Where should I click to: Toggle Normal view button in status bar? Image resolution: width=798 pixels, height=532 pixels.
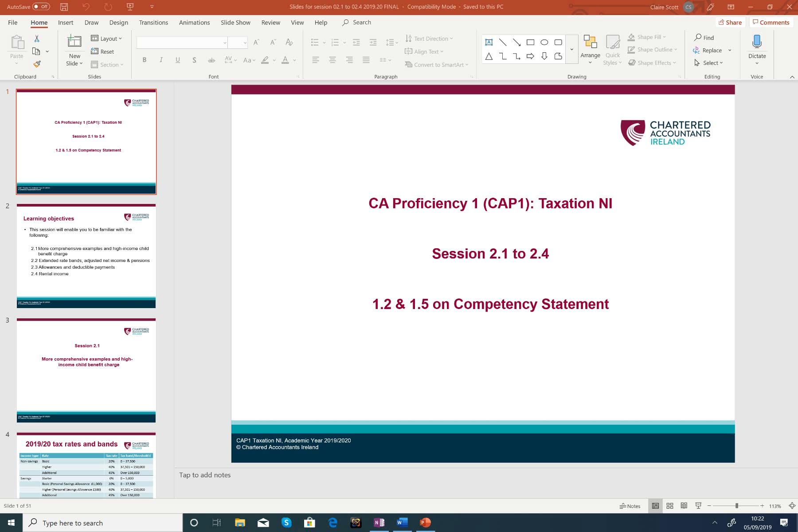[655, 506]
